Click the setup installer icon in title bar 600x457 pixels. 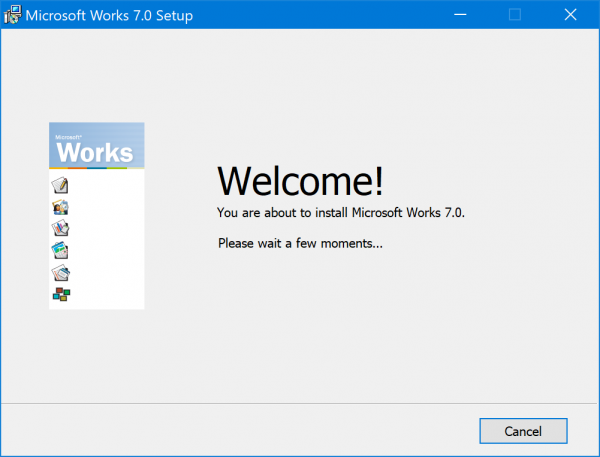[12, 15]
